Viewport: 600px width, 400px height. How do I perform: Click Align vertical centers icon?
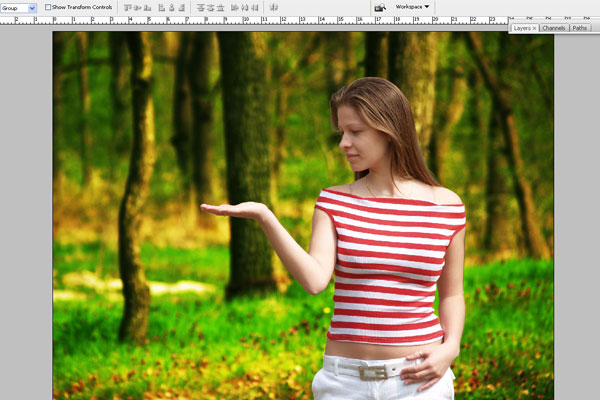pos(138,7)
